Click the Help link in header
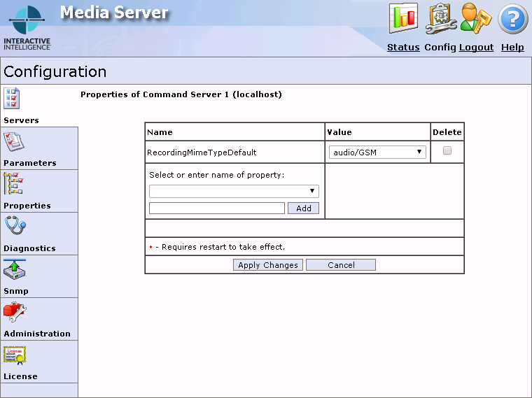 (x=512, y=48)
